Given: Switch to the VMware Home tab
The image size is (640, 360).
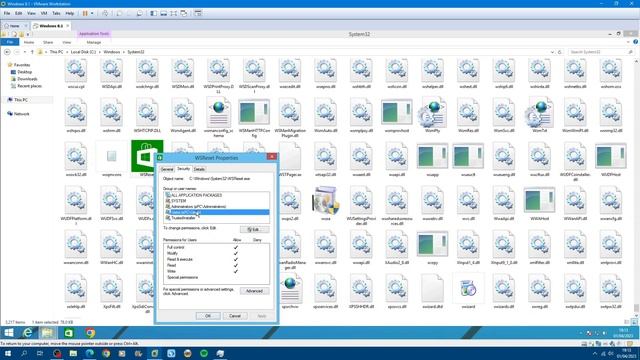Looking at the screenshot, I should point(14,26).
